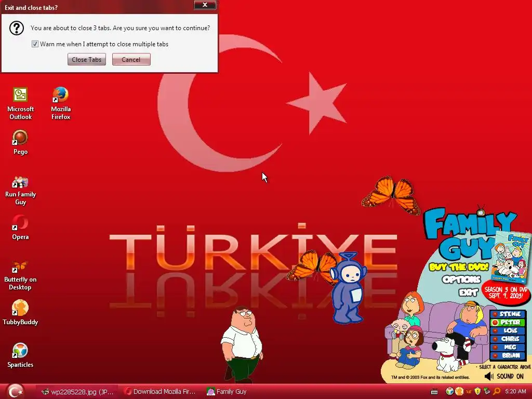Select the TubbyBuddy desktop shortcut
The width and height of the screenshot is (532, 399).
click(x=20, y=312)
